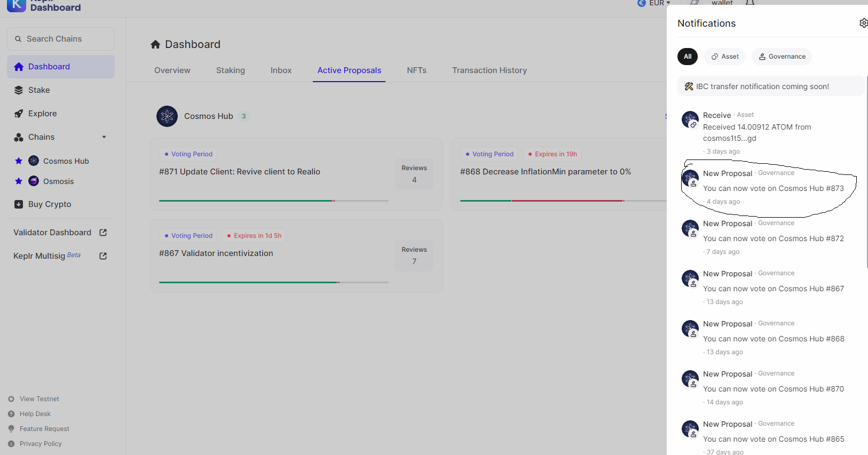Image resolution: width=868 pixels, height=455 pixels.
Task: Click avatar of the Receive ATOM notification
Action: pyautogui.click(x=690, y=119)
